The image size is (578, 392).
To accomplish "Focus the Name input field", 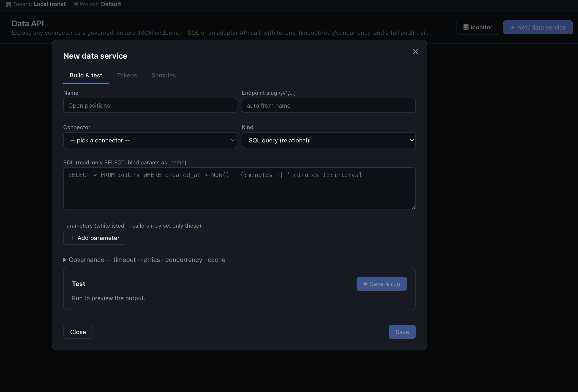I will (150, 106).
